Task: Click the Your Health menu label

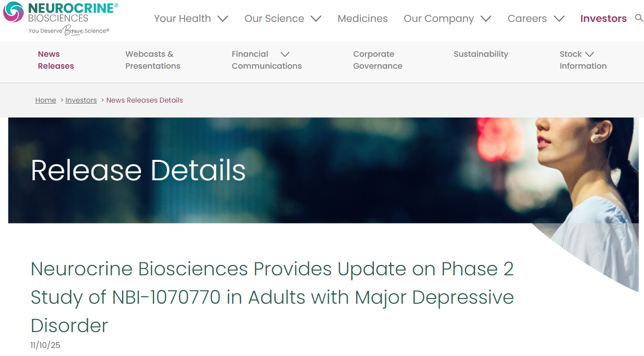Action: point(182,18)
